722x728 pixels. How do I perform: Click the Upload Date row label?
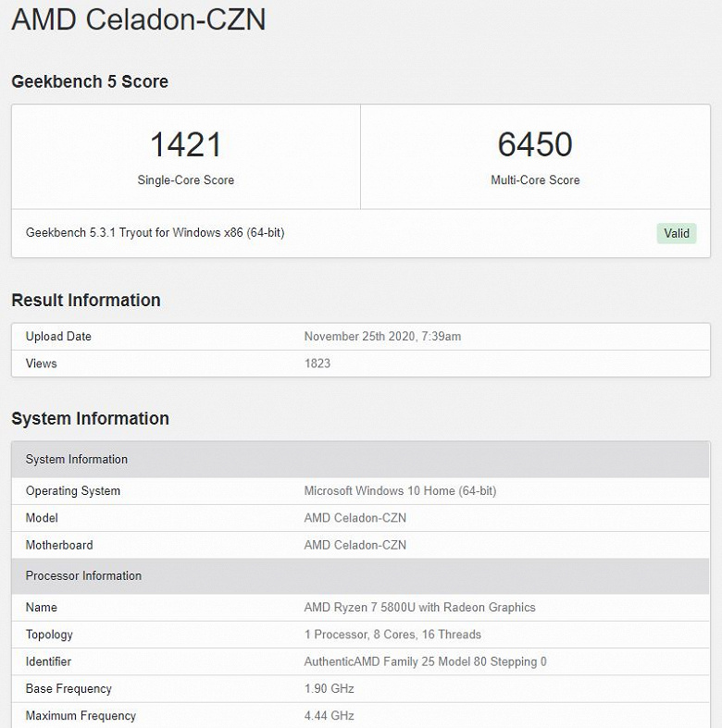pos(58,337)
